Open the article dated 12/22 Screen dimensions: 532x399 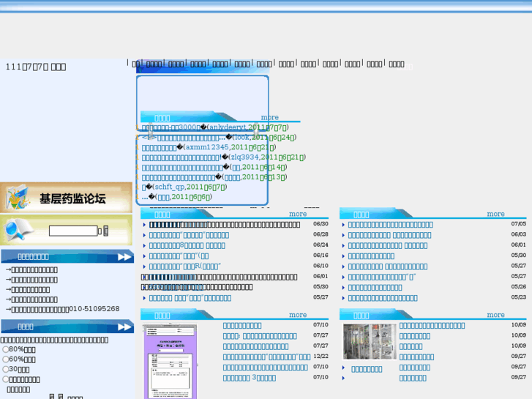(x=266, y=357)
